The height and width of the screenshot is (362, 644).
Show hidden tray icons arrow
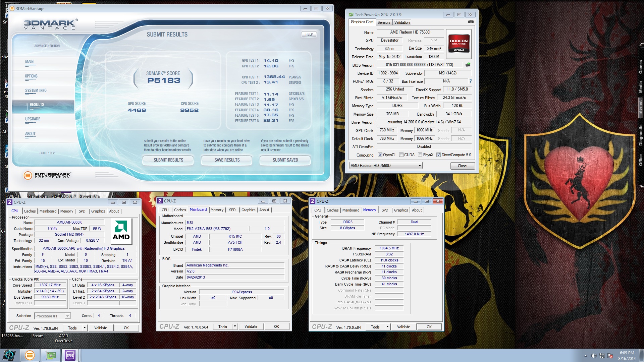(x=586, y=356)
